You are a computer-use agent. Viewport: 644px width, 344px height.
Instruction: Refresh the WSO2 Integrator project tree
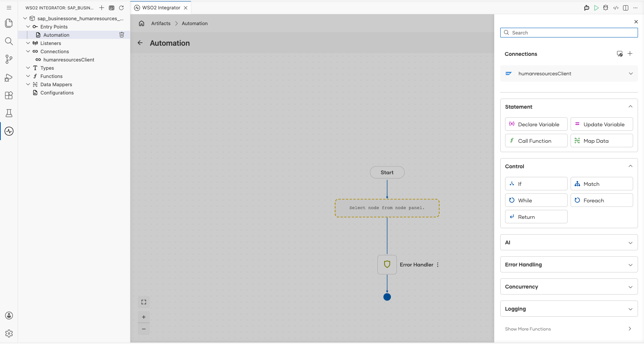(121, 7)
